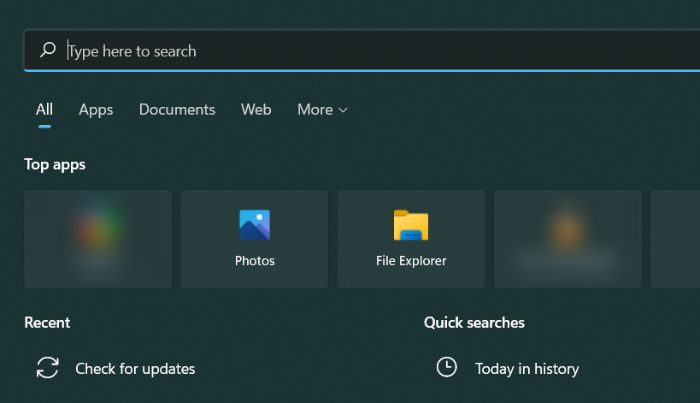Select the partially visible tile at right edge
This screenshot has width=700, height=403.
(675, 239)
